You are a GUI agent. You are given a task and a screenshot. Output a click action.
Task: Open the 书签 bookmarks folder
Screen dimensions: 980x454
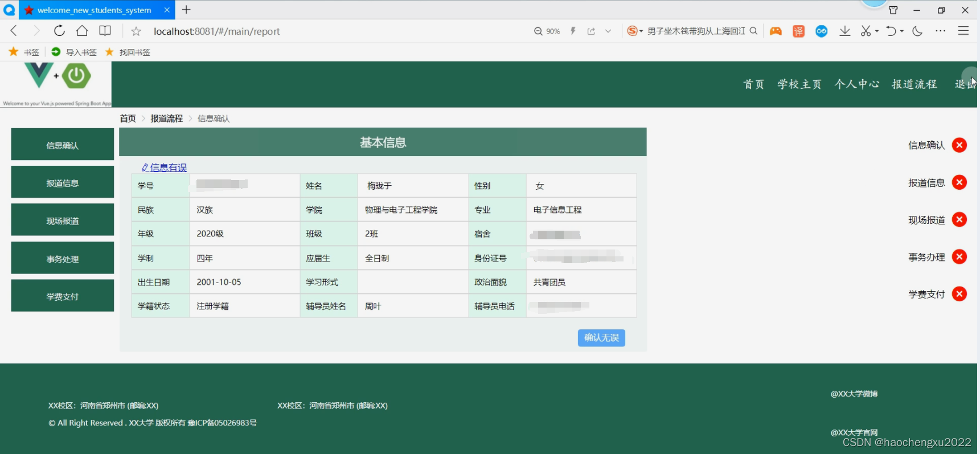(x=24, y=52)
